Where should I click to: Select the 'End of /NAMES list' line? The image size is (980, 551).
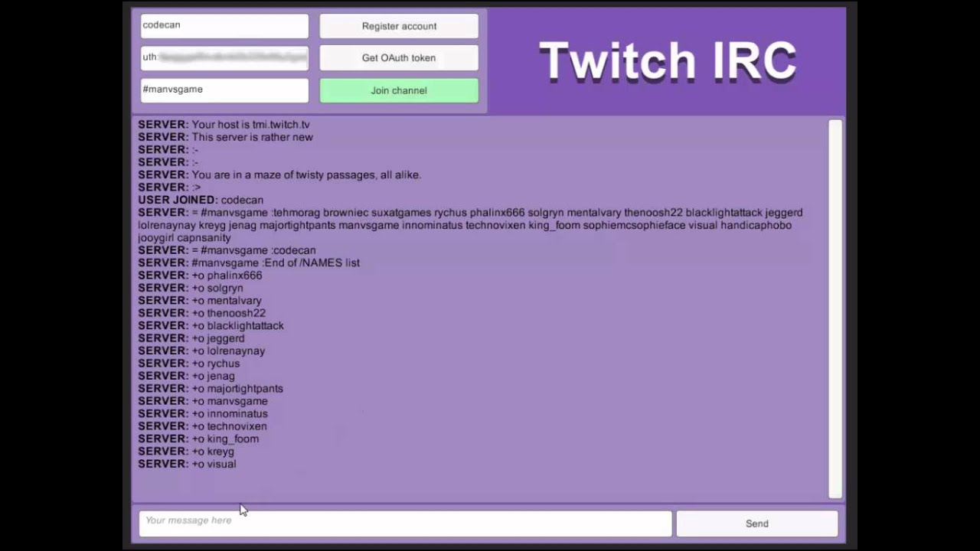(x=249, y=262)
